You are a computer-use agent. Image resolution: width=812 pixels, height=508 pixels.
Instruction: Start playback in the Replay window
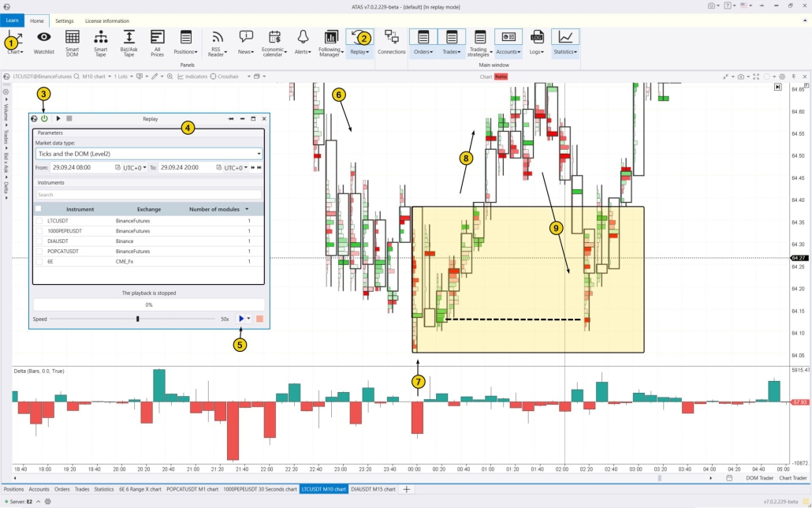point(241,318)
